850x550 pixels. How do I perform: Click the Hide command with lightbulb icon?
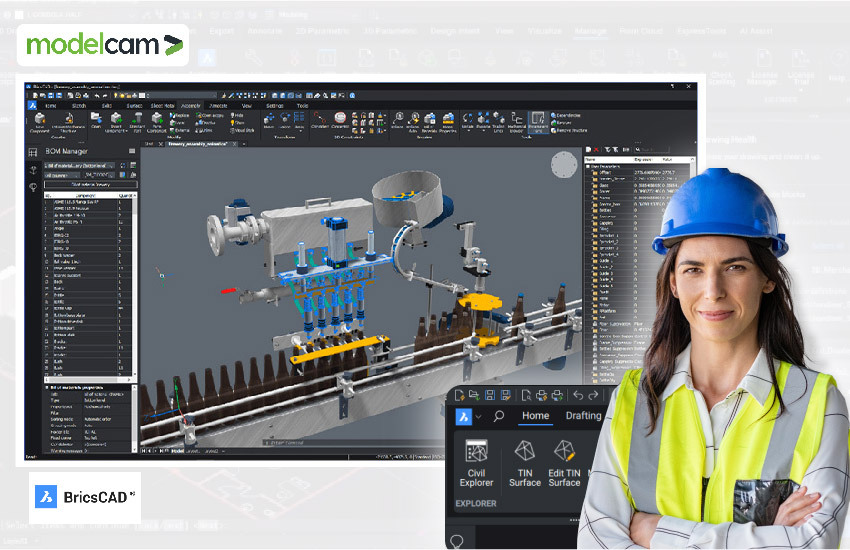(x=237, y=115)
